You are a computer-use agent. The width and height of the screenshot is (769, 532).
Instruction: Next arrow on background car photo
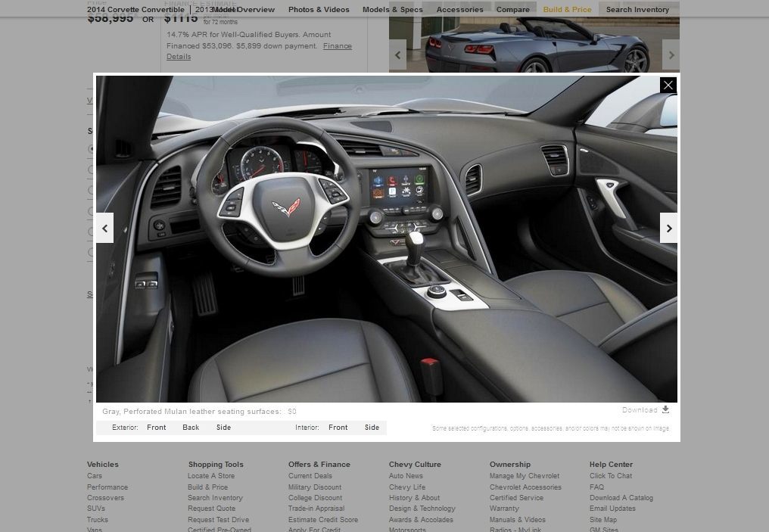coord(671,55)
